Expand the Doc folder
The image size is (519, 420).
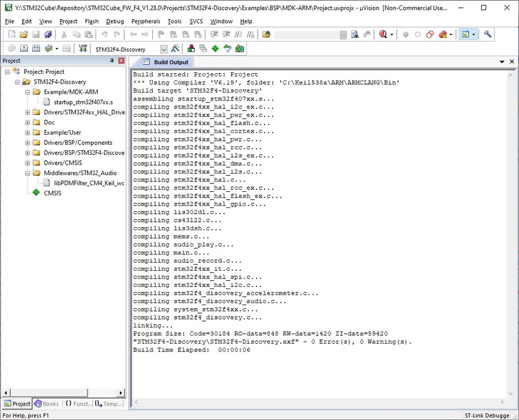(x=28, y=123)
